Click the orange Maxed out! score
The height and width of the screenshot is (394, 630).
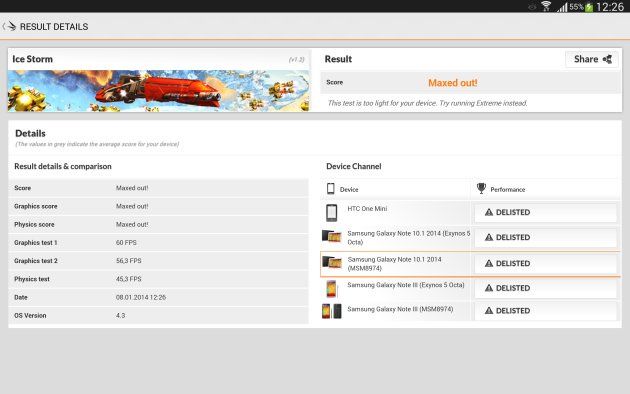pyautogui.click(x=452, y=83)
